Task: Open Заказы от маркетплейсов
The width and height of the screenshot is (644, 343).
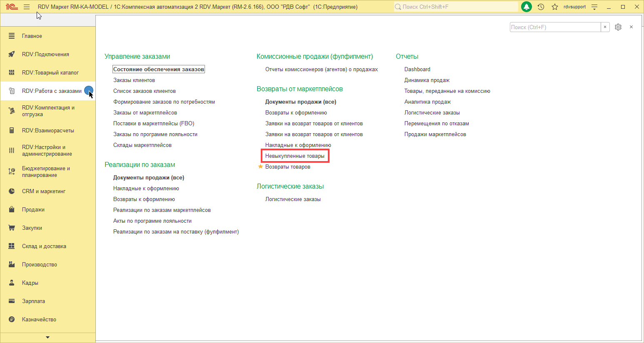Action: pyautogui.click(x=145, y=113)
